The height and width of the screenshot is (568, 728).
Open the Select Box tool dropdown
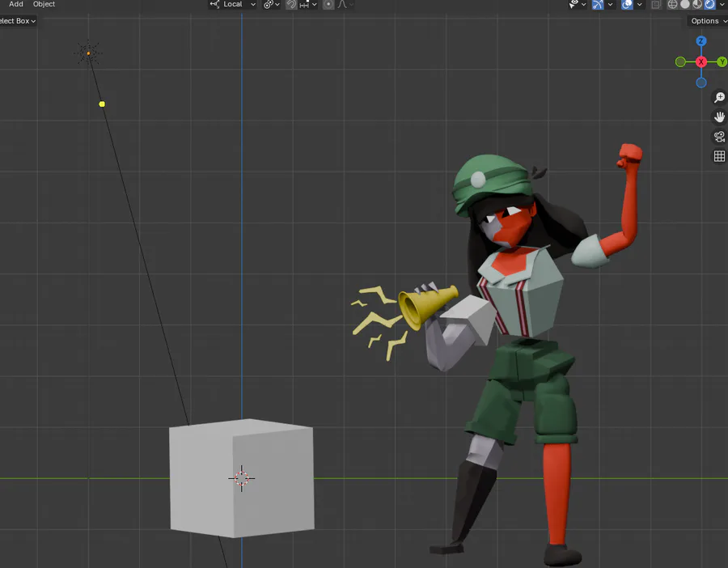pyautogui.click(x=17, y=21)
